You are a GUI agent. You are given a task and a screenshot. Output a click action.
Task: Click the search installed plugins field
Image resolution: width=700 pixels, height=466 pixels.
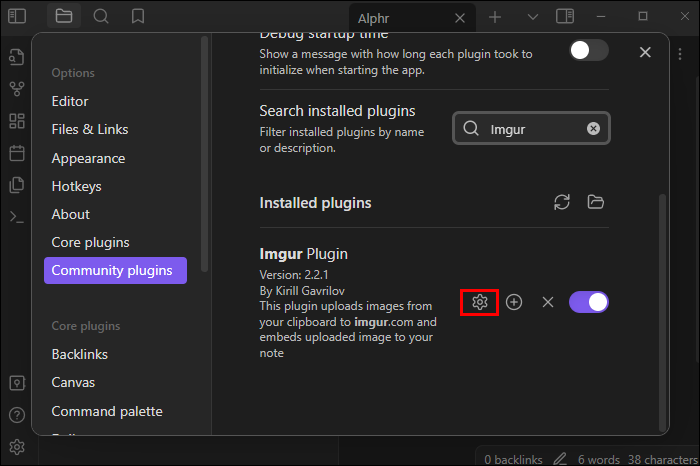coord(530,129)
